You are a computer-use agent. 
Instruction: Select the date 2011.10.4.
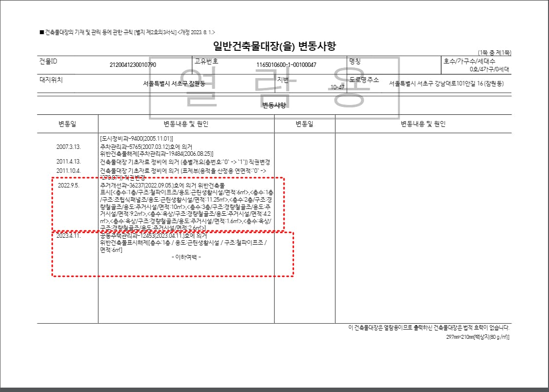(68, 170)
